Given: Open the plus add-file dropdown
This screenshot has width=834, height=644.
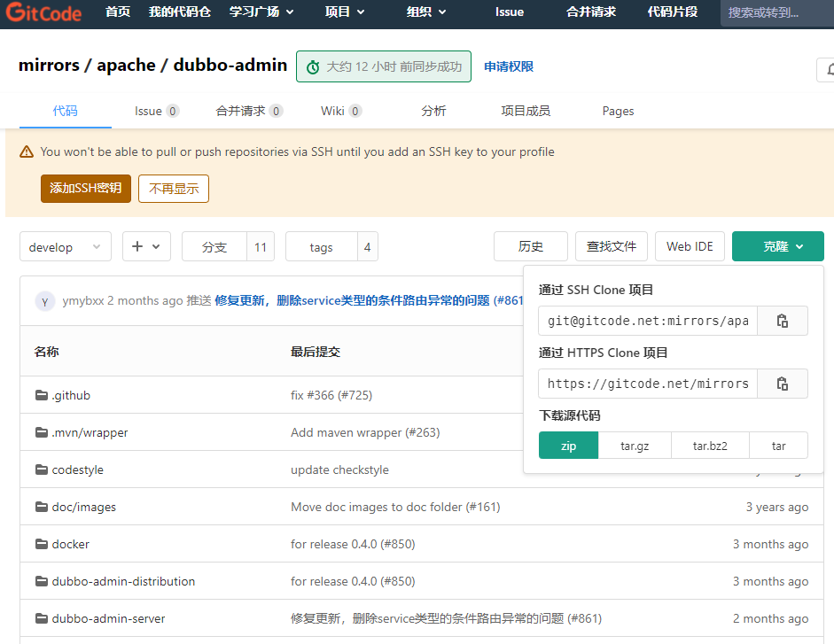Looking at the screenshot, I should [146, 246].
